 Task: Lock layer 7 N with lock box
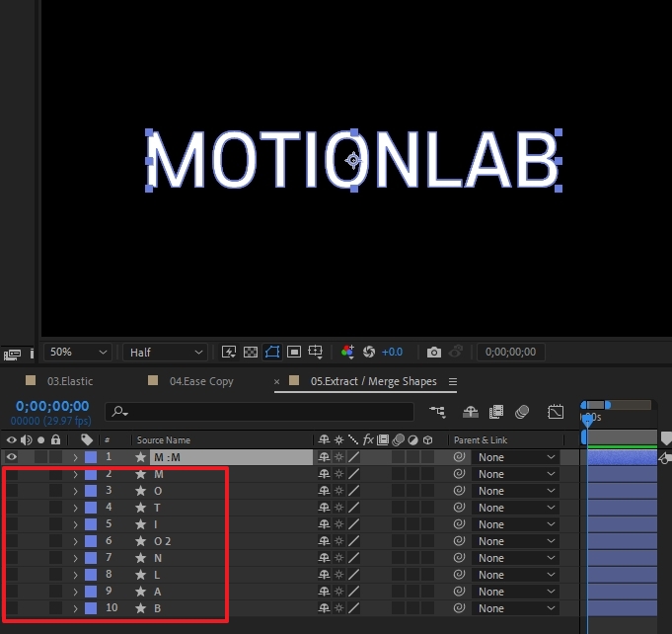(55, 558)
